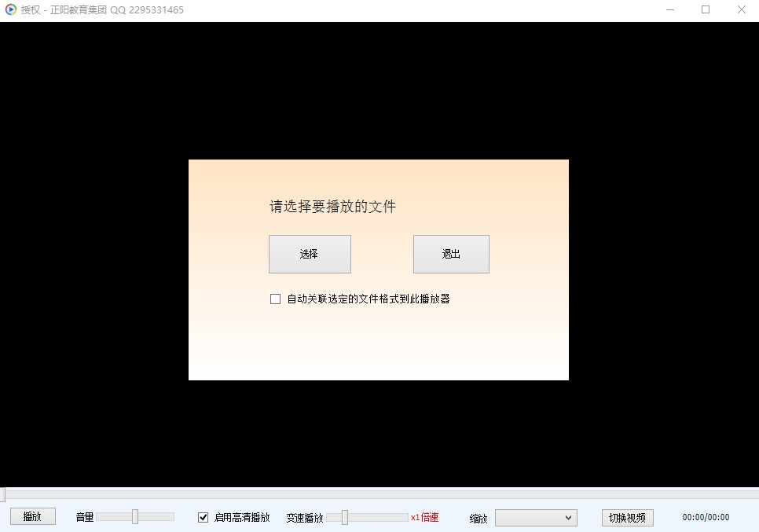The width and height of the screenshot is (759, 532).
Task: Minimize the player window
Action: tap(669, 9)
